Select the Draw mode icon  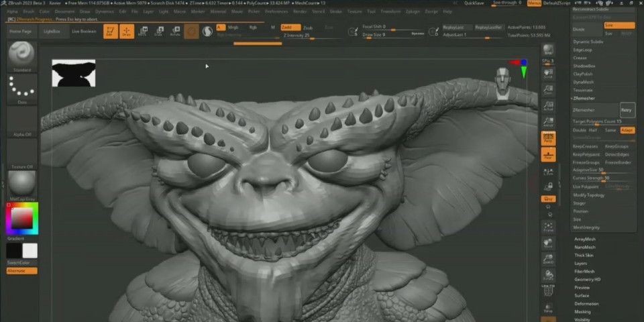[127, 32]
